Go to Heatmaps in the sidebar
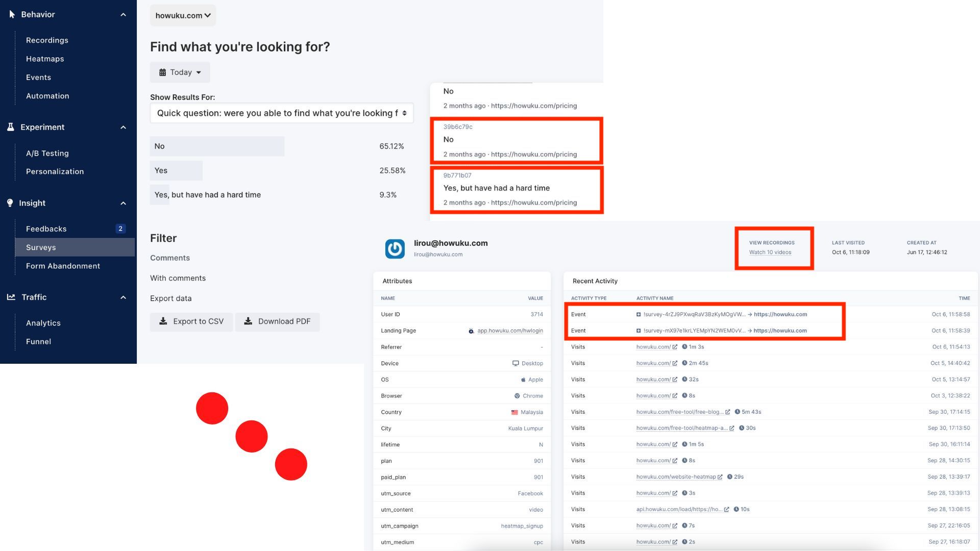This screenshot has height=551, width=980. [x=45, y=59]
